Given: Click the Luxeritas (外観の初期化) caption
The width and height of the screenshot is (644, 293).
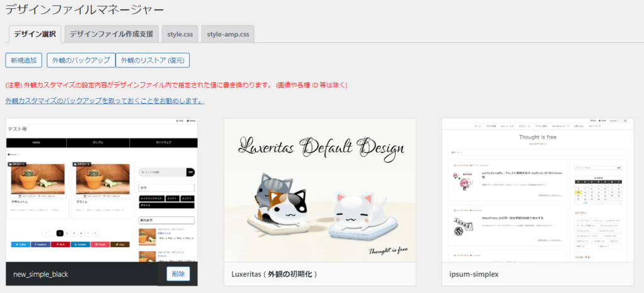Looking at the screenshot, I should (x=275, y=275).
